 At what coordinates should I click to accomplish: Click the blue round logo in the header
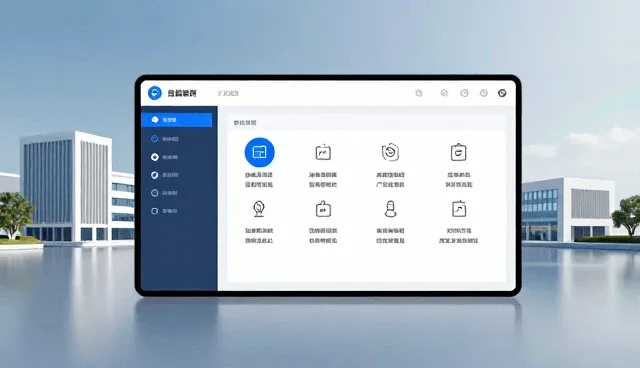(155, 93)
